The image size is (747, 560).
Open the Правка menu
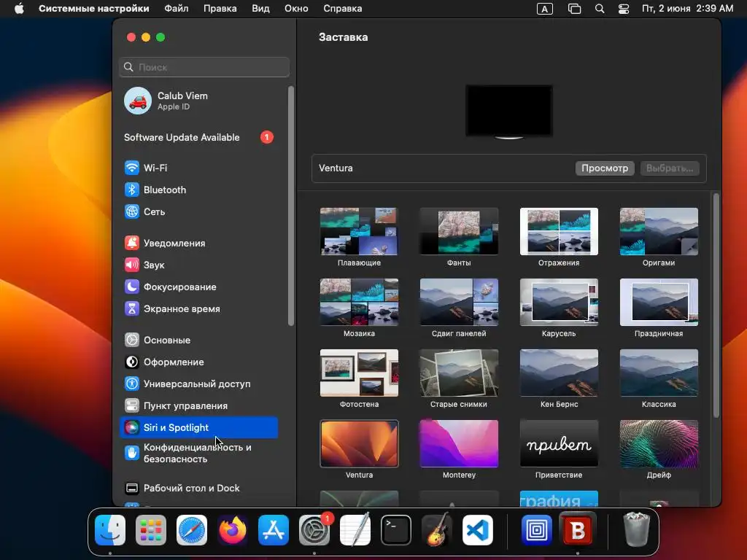[220, 9]
